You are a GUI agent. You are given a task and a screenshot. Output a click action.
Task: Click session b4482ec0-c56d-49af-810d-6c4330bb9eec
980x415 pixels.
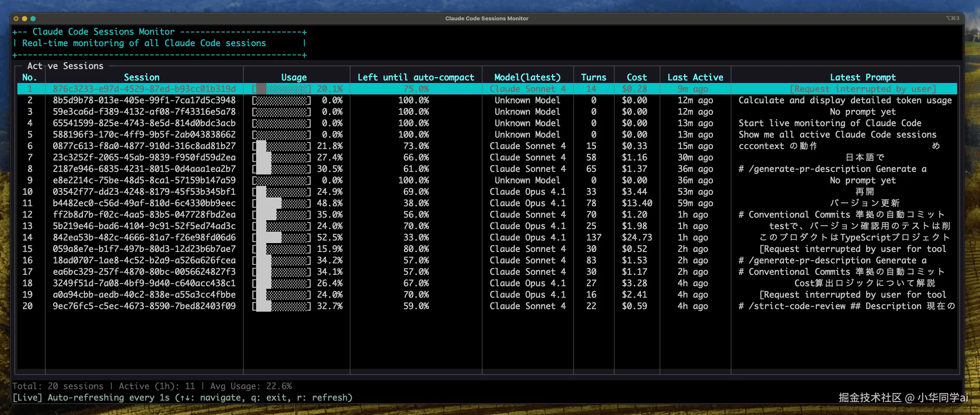tap(487, 203)
